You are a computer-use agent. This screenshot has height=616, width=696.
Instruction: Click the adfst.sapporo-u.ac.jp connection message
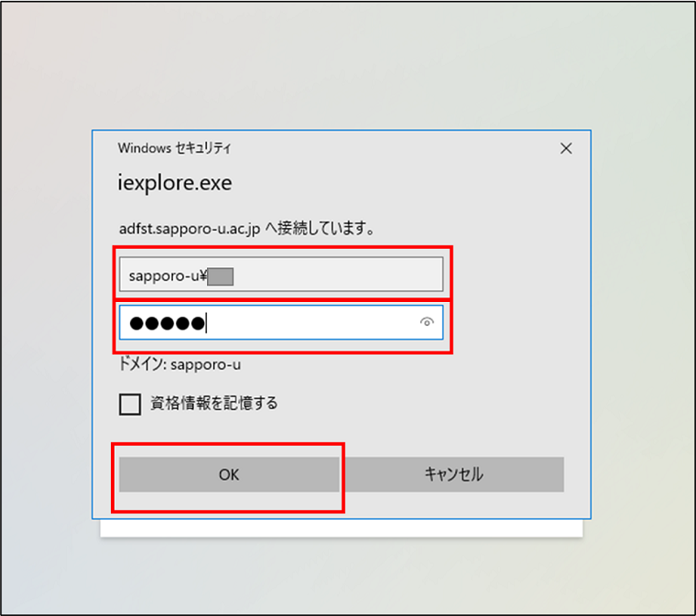(x=246, y=229)
